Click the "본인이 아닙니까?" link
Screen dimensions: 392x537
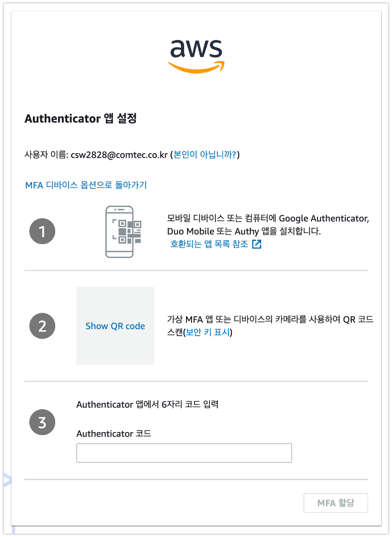point(205,155)
